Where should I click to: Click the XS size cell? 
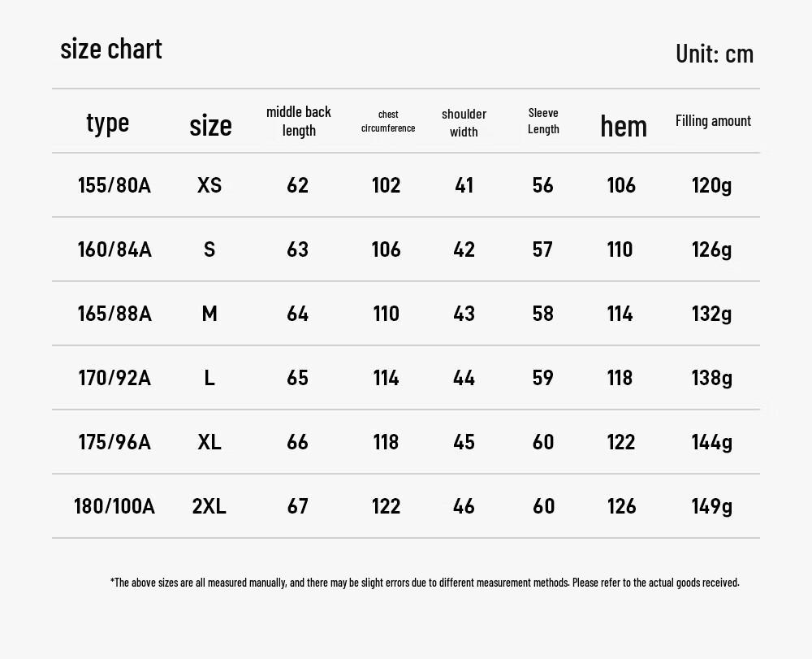tap(209, 185)
